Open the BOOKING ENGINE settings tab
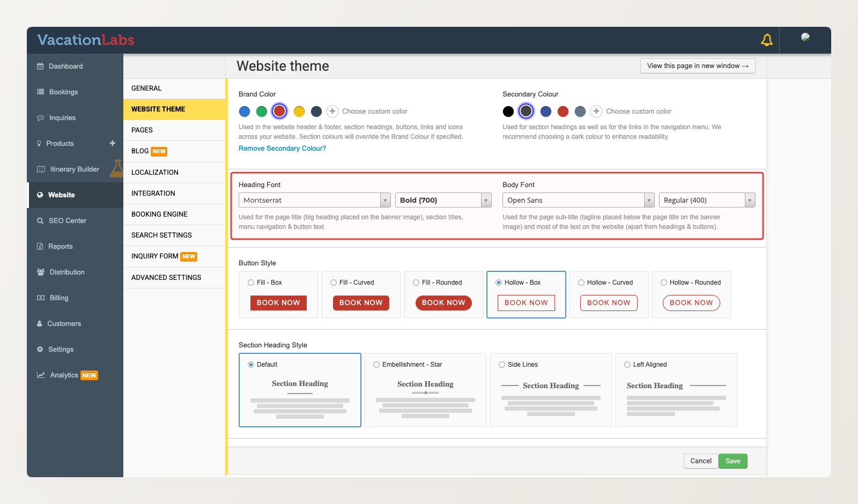Screen dimensions: 858x504 click(x=174, y=214)
